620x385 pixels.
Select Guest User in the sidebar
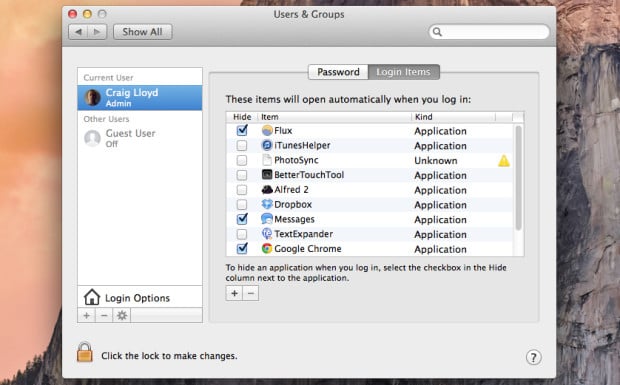coord(140,138)
